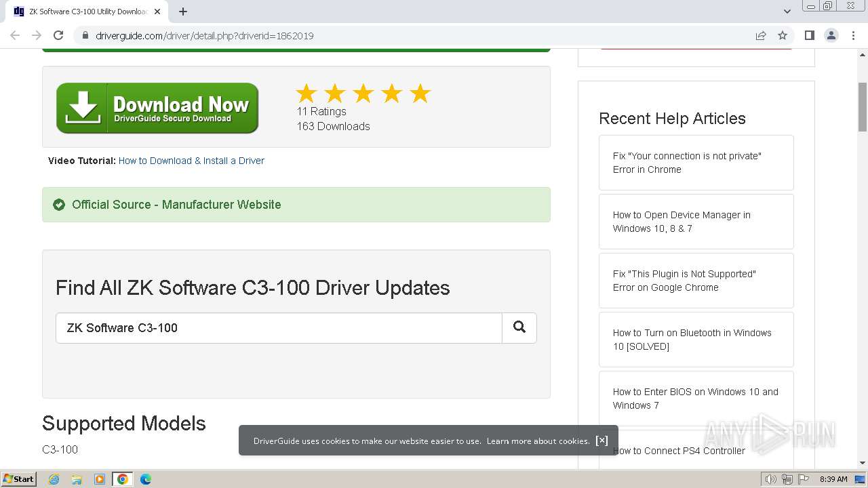Bookmark this tab with the star icon

[x=783, y=35]
